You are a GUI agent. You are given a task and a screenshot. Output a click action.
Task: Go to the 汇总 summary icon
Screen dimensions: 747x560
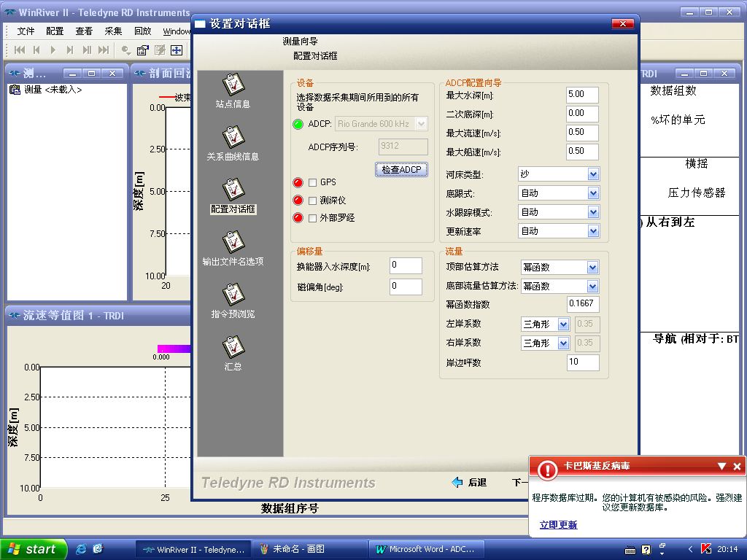233,347
